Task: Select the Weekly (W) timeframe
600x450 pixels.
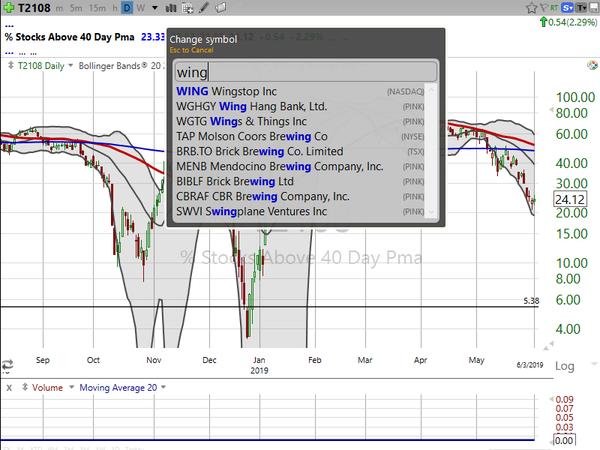Action: click(141, 8)
